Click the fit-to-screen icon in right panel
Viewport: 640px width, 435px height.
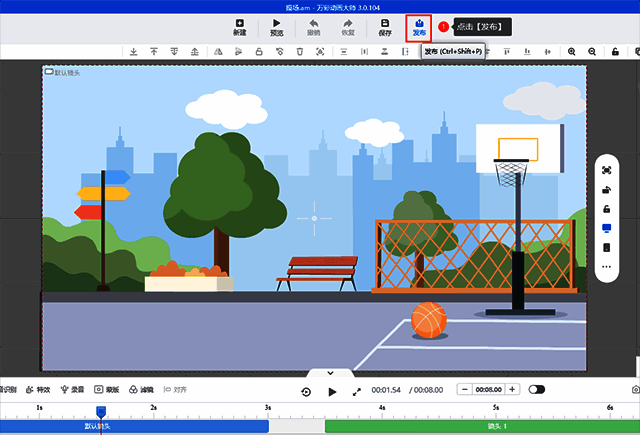(x=606, y=170)
